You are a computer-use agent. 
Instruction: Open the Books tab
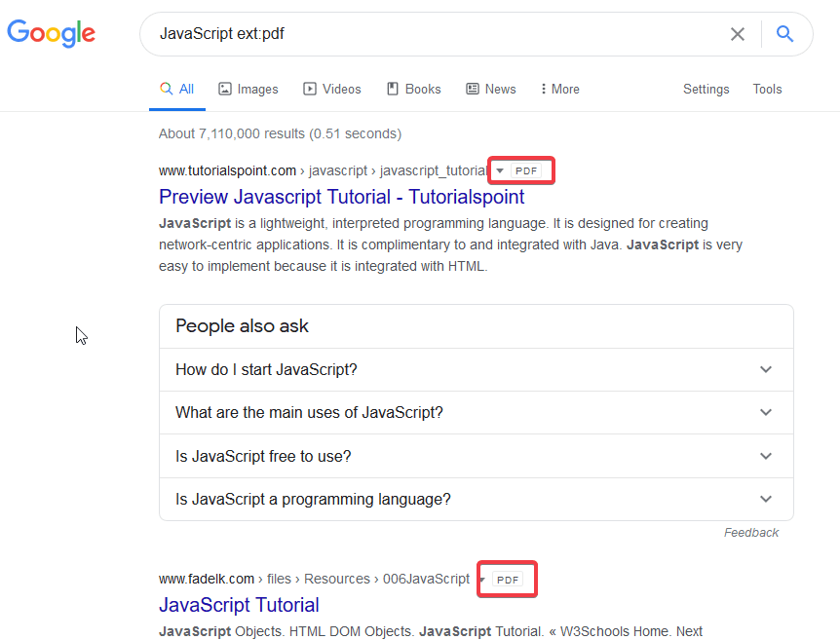414,89
